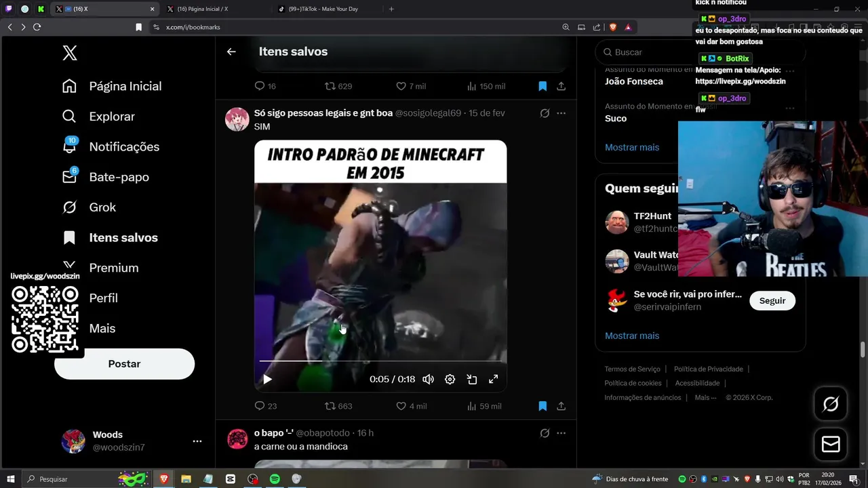
Task: Open Woods account menu ellipsis
Action: (197, 441)
